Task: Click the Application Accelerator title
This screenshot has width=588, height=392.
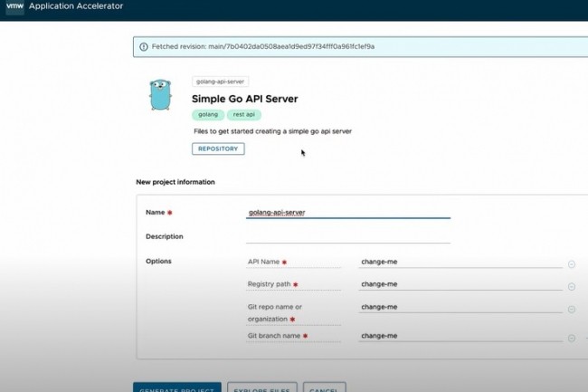Action: [x=76, y=6]
